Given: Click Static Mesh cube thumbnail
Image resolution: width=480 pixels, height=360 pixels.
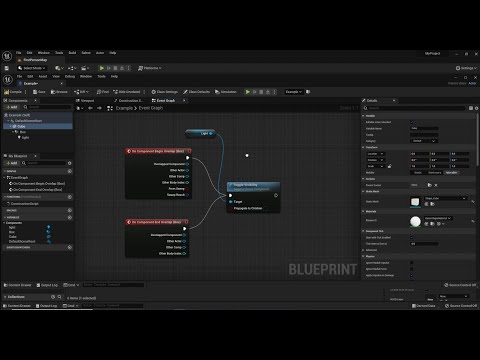Looking at the screenshot, I should point(415,202).
